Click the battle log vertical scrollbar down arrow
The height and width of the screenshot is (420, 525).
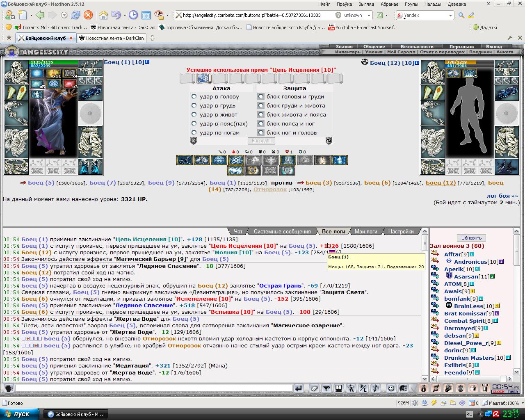click(425, 379)
